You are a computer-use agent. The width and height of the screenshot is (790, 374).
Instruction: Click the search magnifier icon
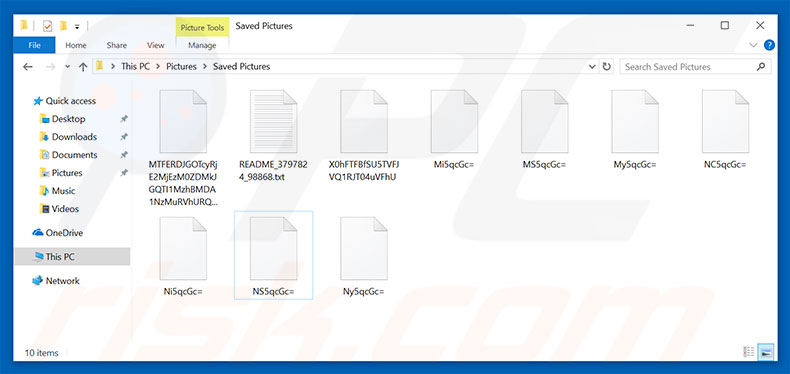[761, 67]
